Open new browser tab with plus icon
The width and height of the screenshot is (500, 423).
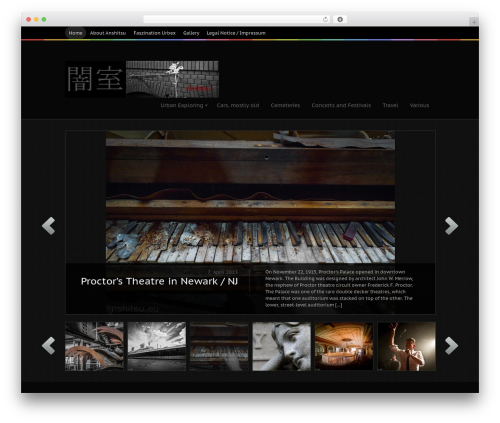pyautogui.click(x=474, y=22)
